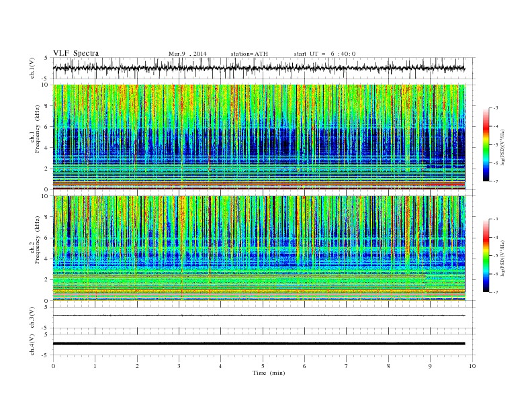Click the "8" tick on ch.2 frequency axis
This screenshot has height=411, width=532.
[x=47, y=217]
